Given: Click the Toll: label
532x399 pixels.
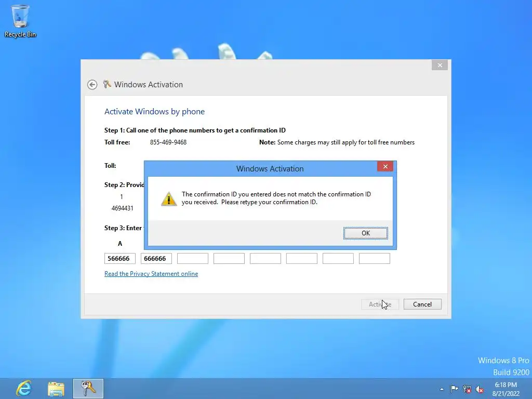Looking at the screenshot, I should (x=110, y=166).
